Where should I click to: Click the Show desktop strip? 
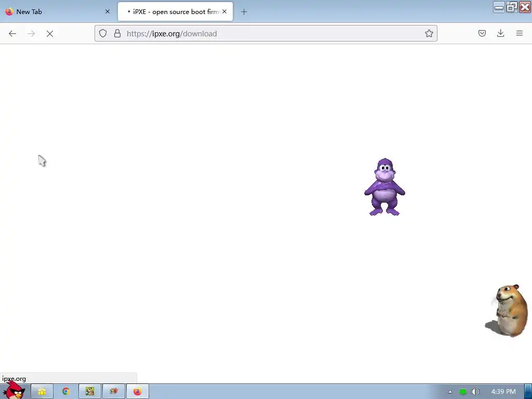[x=528, y=392]
